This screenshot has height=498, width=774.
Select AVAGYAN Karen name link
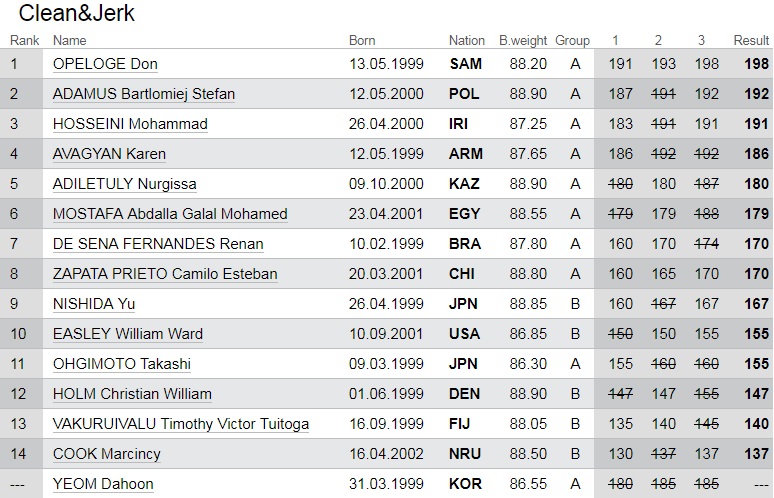[x=109, y=154]
